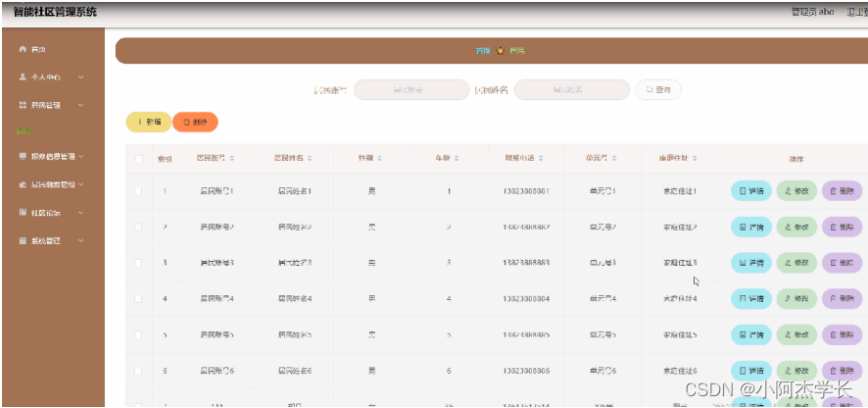
Task: Select the phone number cell 13823888881
Action: click(x=526, y=191)
